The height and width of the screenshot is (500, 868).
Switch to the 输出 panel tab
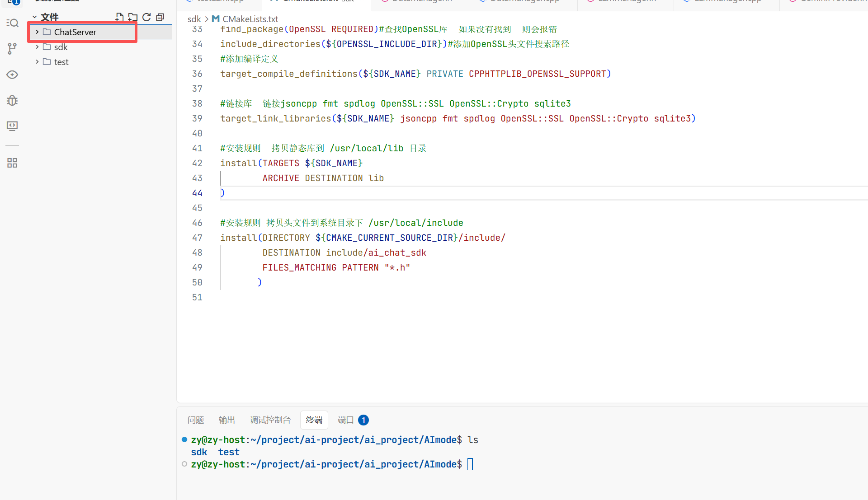click(226, 420)
